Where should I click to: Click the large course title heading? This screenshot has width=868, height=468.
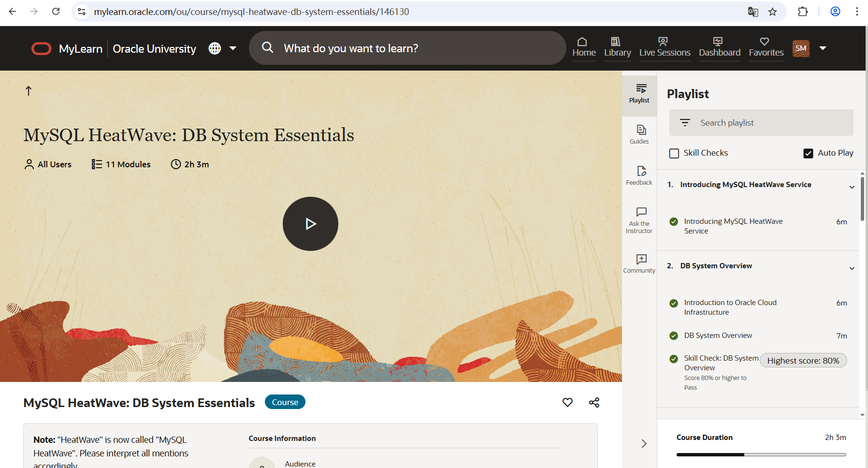[x=189, y=135]
